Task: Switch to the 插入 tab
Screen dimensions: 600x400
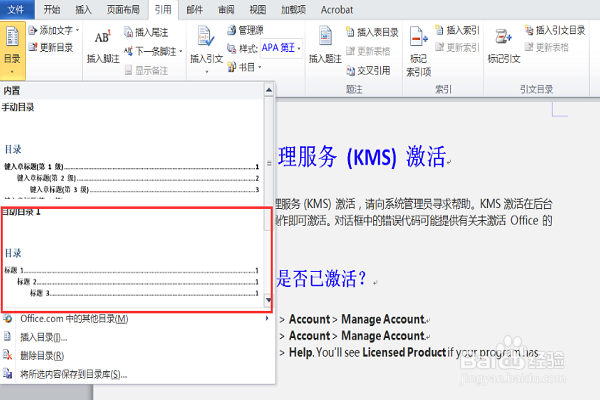Action: pos(83,10)
